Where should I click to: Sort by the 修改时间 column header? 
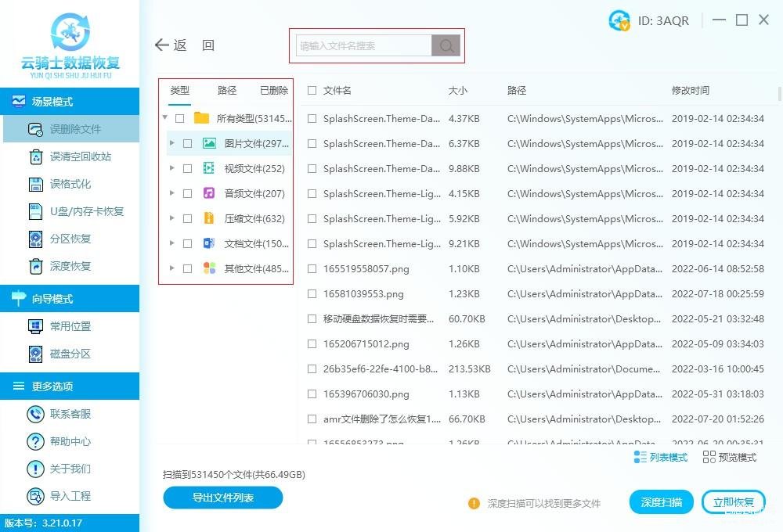[690, 90]
